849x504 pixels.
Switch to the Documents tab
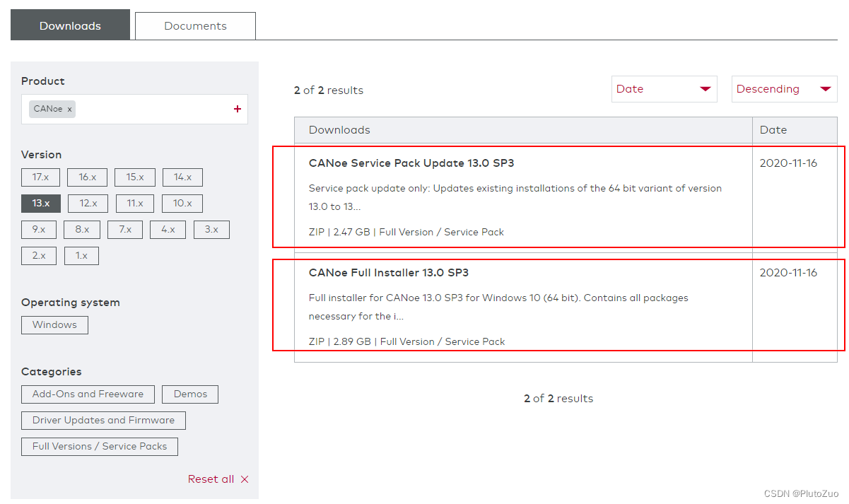click(x=195, y=26)
